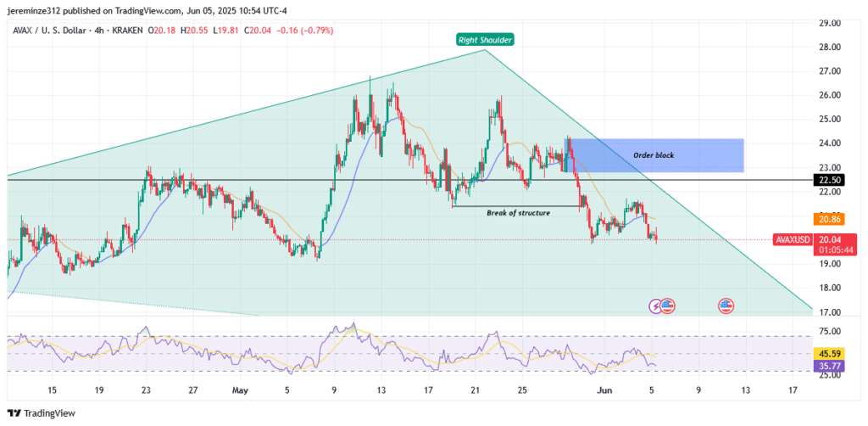Click the Break of structure annotation

tap(518, 212)
